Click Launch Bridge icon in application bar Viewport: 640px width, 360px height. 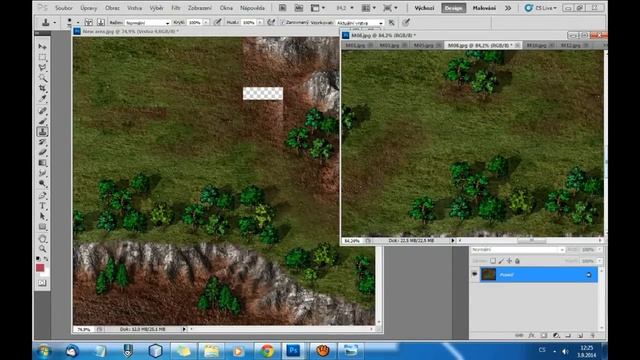(282, 8)
